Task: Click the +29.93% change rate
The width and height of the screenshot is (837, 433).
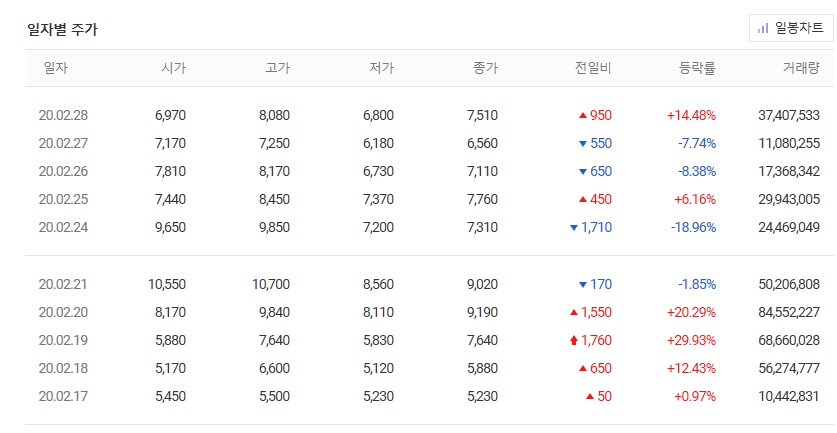Action: tap(691, 340)
